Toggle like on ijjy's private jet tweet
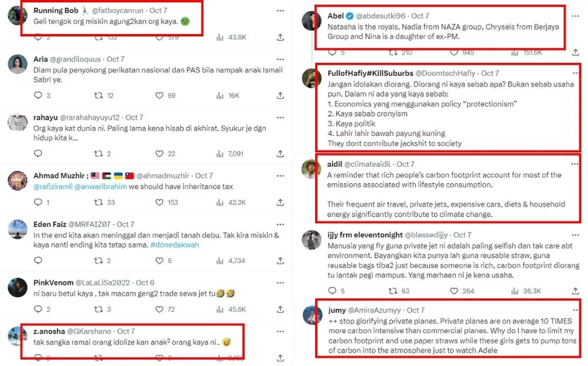Viewport: 588px width, 366px height. point(451,290)
